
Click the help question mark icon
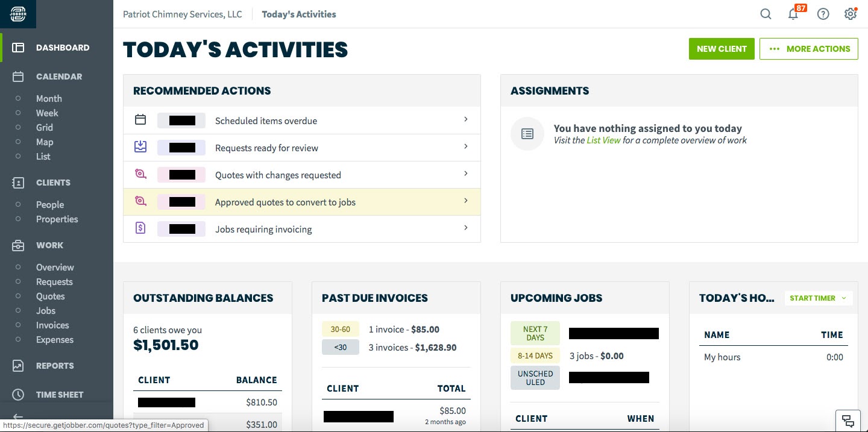(823, 14)
